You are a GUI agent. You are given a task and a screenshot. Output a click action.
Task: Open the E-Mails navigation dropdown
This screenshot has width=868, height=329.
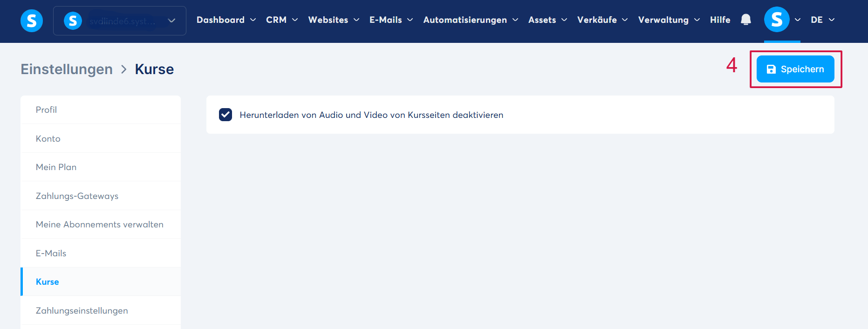391,20
